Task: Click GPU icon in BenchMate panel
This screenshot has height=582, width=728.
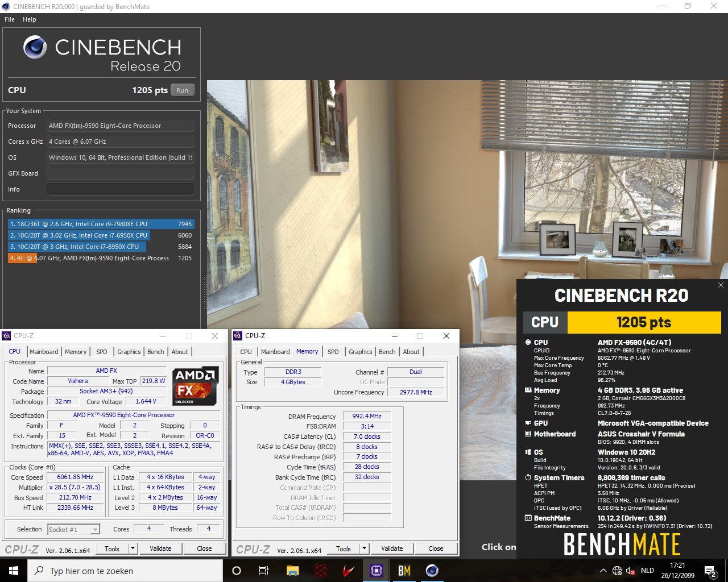Action: [x=528, y=423]
